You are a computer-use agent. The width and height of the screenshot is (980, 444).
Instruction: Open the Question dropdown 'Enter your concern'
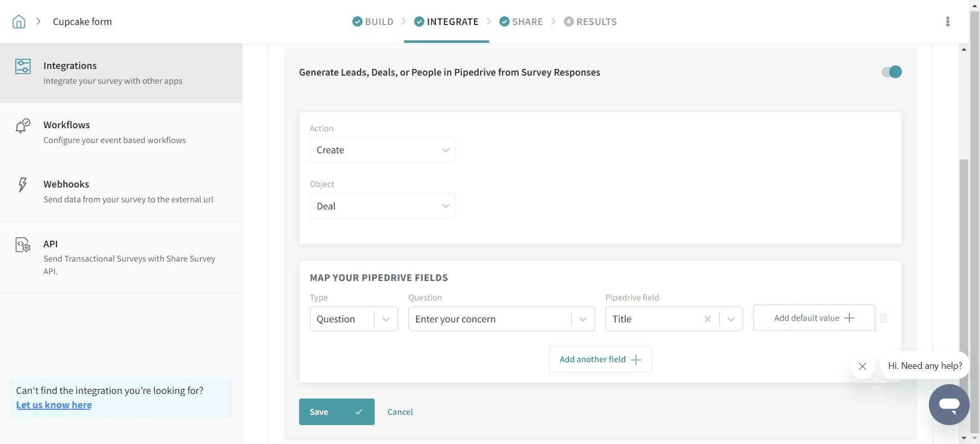click(501, 319)
